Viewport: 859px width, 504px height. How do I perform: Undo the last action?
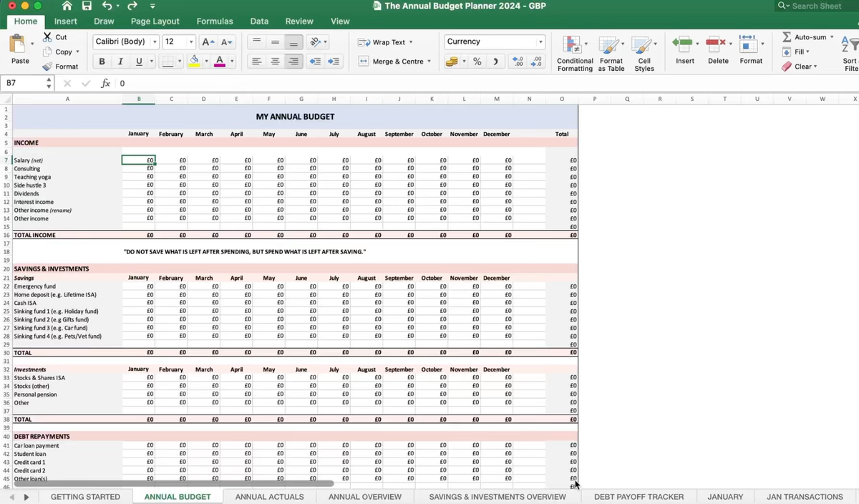106,6
